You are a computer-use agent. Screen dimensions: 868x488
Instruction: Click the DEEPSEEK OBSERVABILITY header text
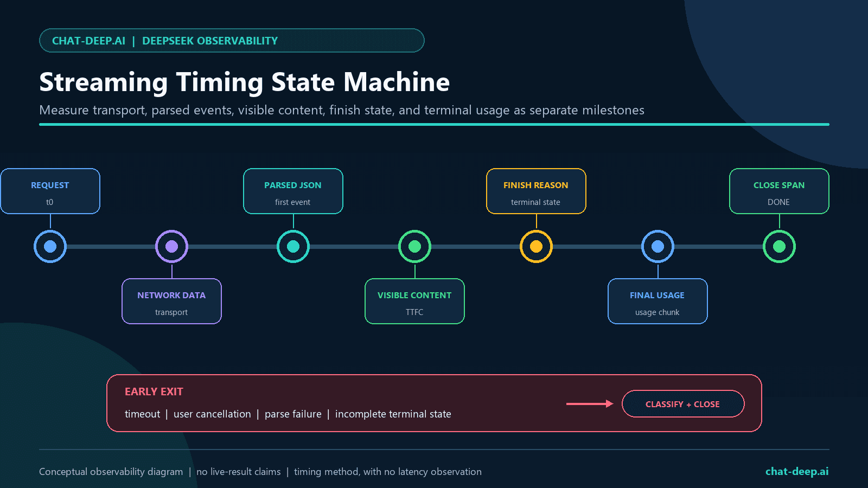pyautogui.click(x=210, y=41)
